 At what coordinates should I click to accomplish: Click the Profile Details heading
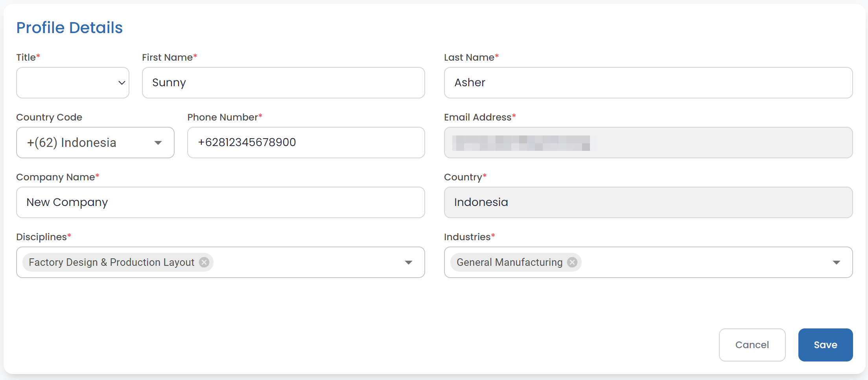(x=70, y=28)
